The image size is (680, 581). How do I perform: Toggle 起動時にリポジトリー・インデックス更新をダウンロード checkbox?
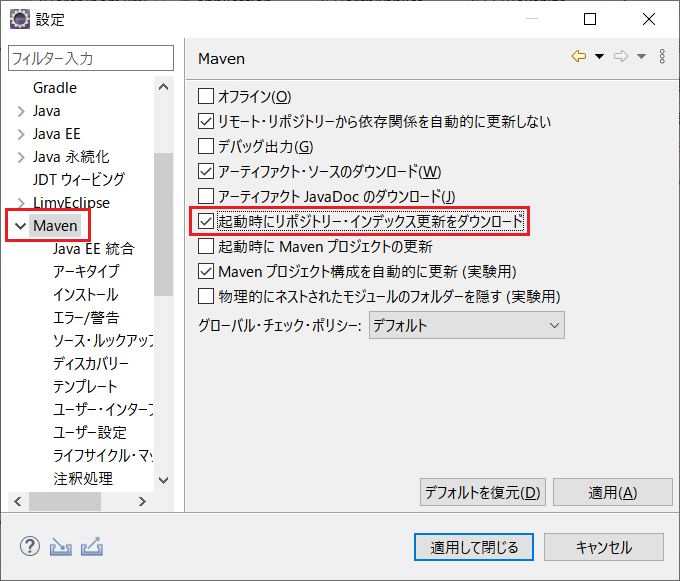206,222
